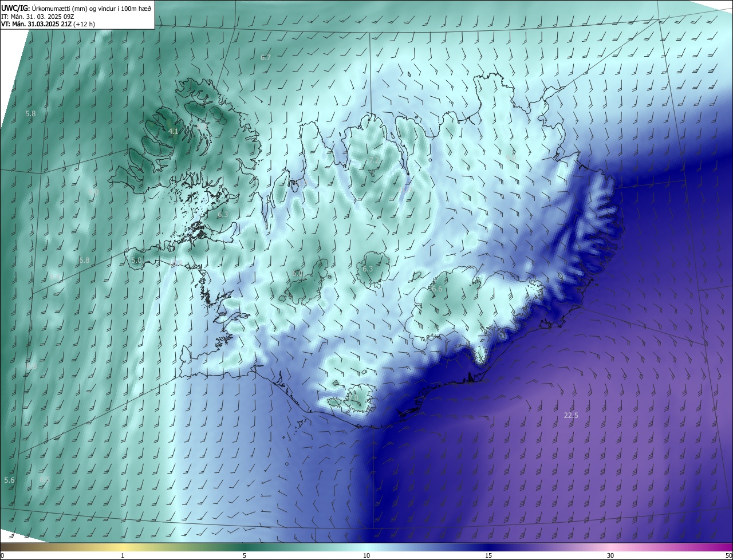Click the 5.6 value in the southwest corner

(9, 480)
